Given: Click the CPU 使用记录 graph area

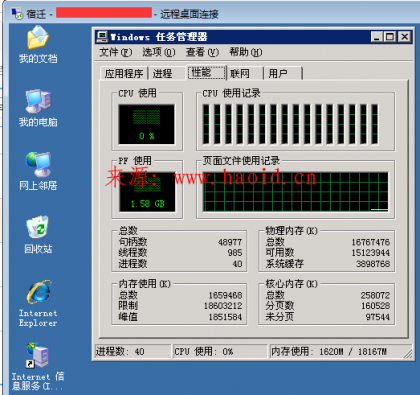Looking at the screenshot, I should [x=291, y=124].
